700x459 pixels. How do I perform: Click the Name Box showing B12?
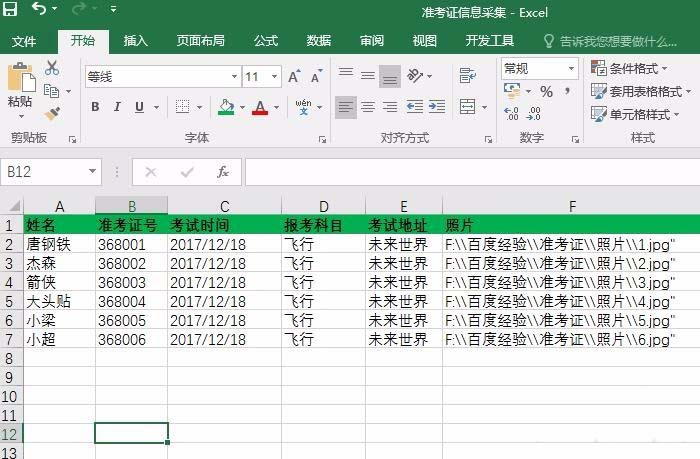[51, 172]
